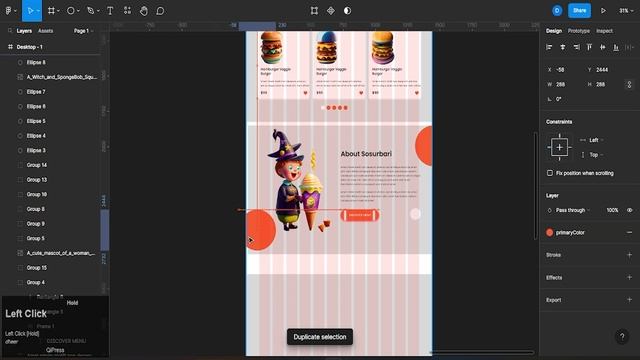Add an export setting
Image resolution: width=640 pixels, height=360 pixels.
629,300
